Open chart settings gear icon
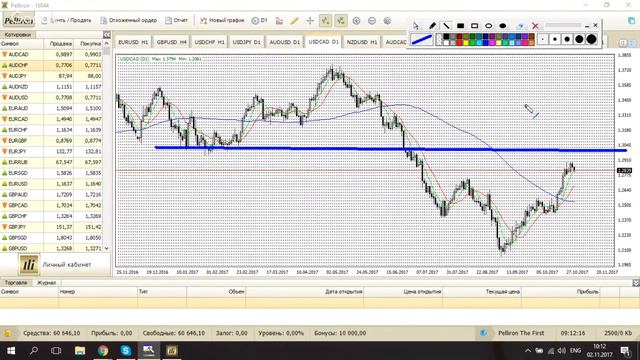The height and width of the screenshot is (360, 640). tap(387, 20)
